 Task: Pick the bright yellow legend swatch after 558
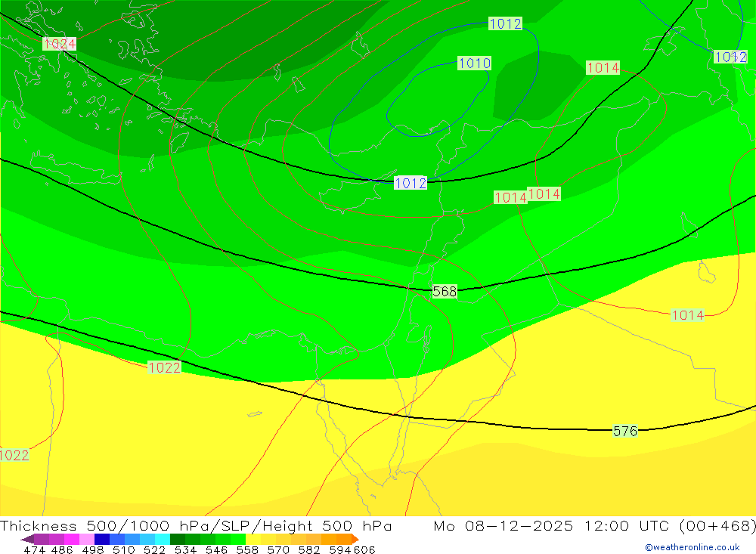pyautogui.click(x=253, y=539)
